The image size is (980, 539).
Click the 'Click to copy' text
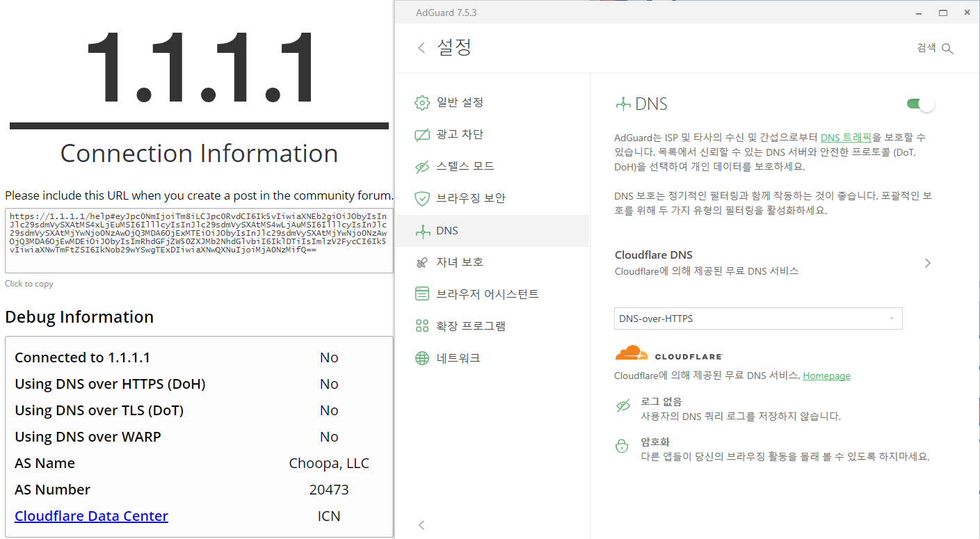coord(29,284)
